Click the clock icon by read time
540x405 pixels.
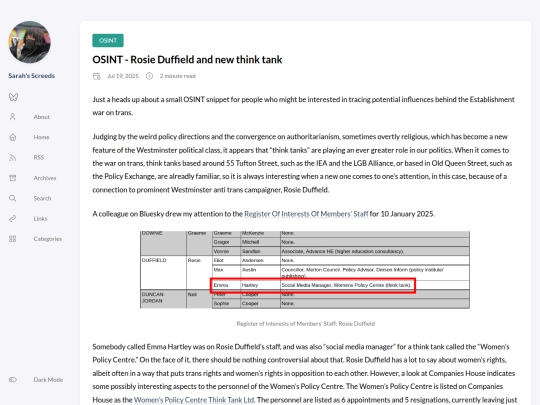point(149,76)
